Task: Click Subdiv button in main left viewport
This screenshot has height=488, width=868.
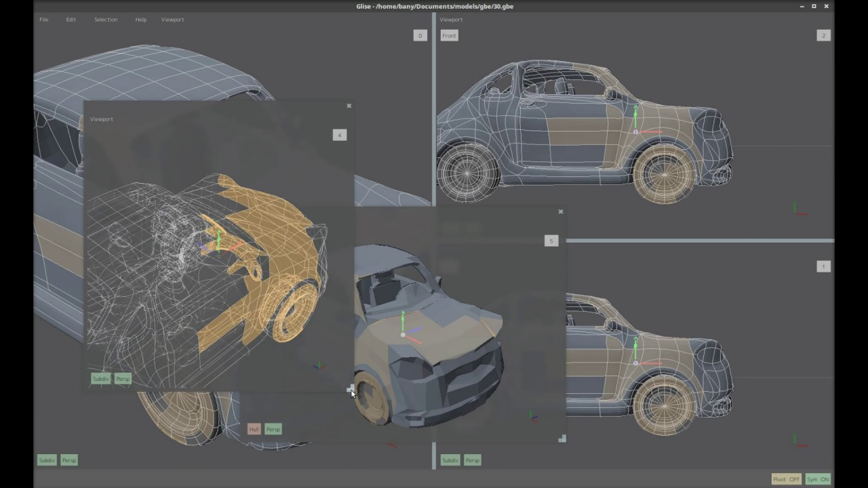Action: click(x=47, y=460)
